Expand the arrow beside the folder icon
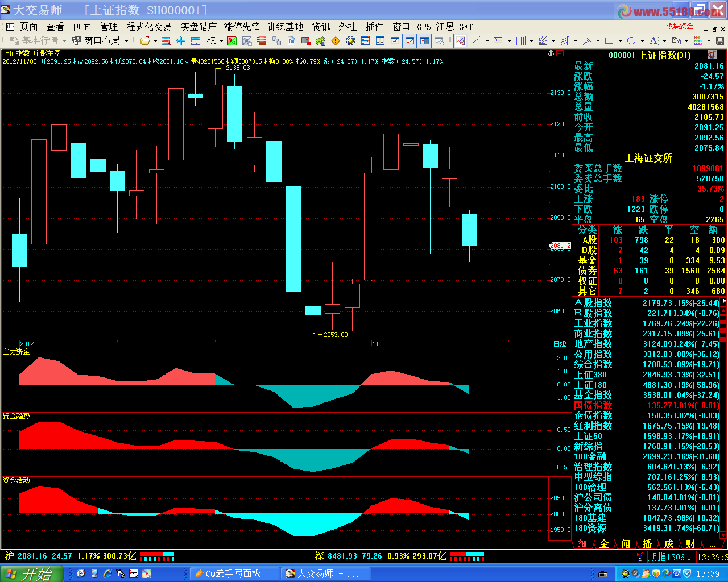Viewport: 728px width, 582px height. click(155, 41)
